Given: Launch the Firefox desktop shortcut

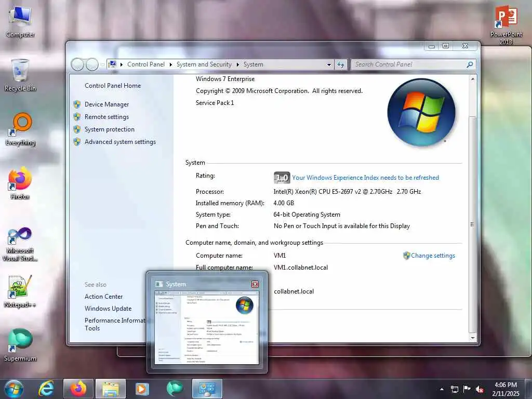Looking at the screenshot, I should pyautogui.click(x=20, y=183).
